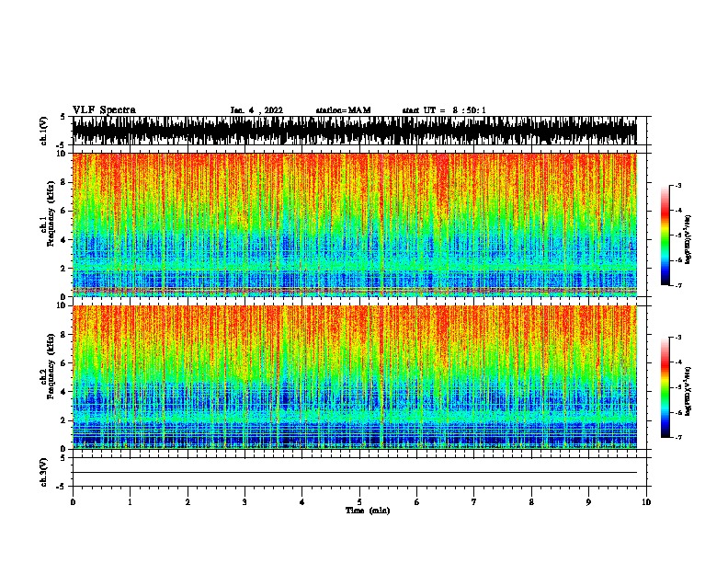728x563 pixels.
Task: Click the VLF Spectra title text
Action: [104, 109]
